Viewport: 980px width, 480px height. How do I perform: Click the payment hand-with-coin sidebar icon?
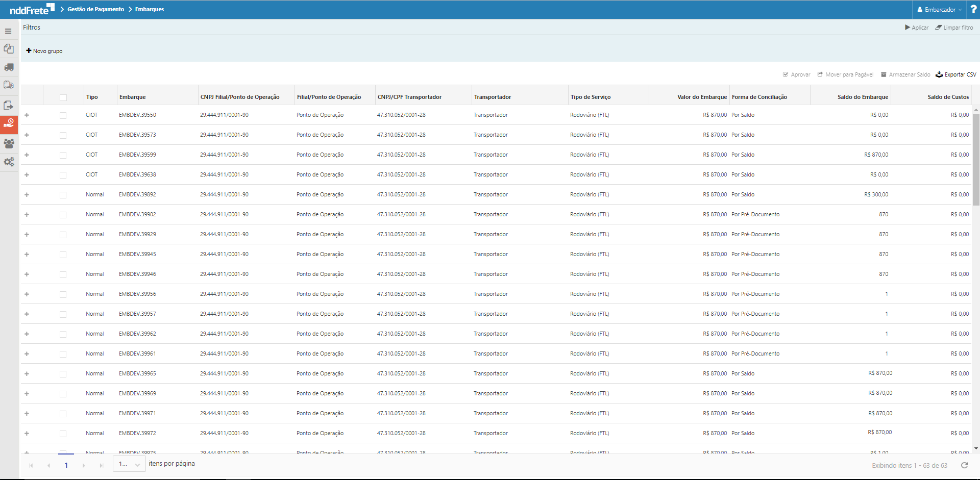click(9, 124)
